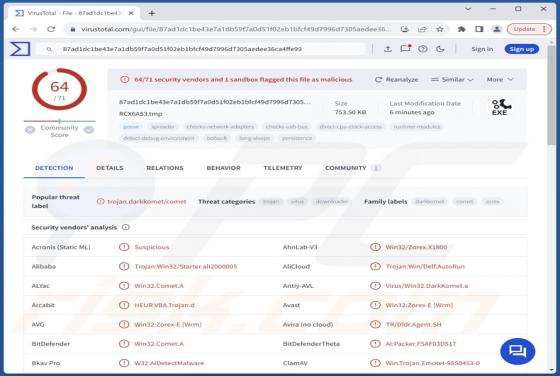Viewport: 560px width, 376px height.
Task: Click the warning icon next to Win32/Zorex.X1800
Action: pyautogui.click(x=375, y=247)
